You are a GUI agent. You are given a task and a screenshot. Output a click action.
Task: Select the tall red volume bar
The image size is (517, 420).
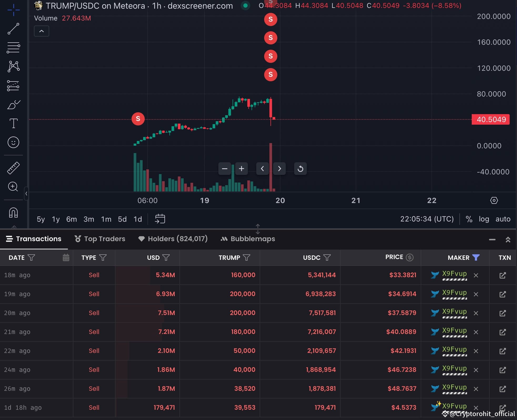(270, 167)
